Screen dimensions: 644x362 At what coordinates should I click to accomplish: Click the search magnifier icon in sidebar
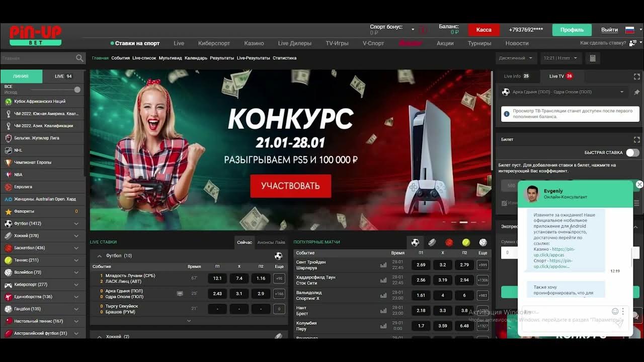(79, 58)
